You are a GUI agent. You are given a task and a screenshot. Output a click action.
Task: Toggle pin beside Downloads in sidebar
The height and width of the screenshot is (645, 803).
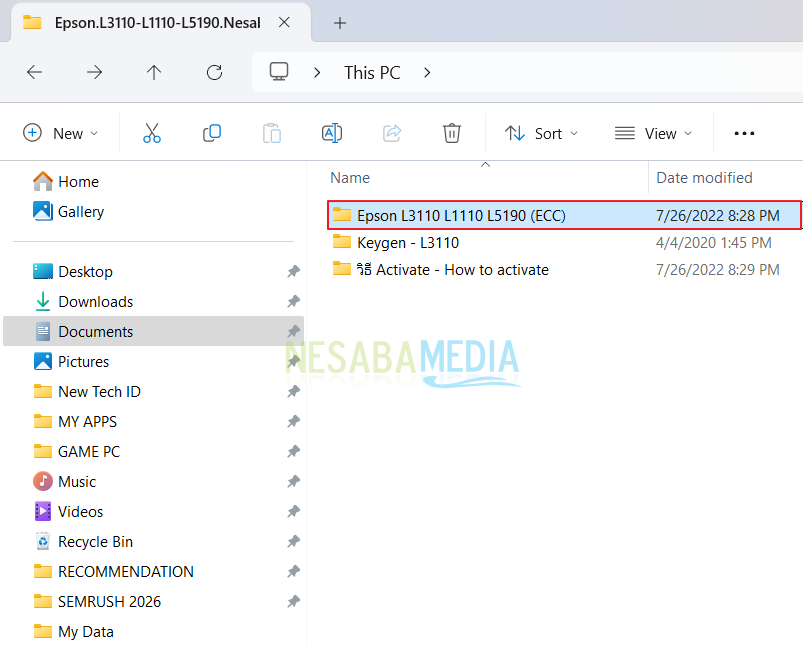point(293,302)
